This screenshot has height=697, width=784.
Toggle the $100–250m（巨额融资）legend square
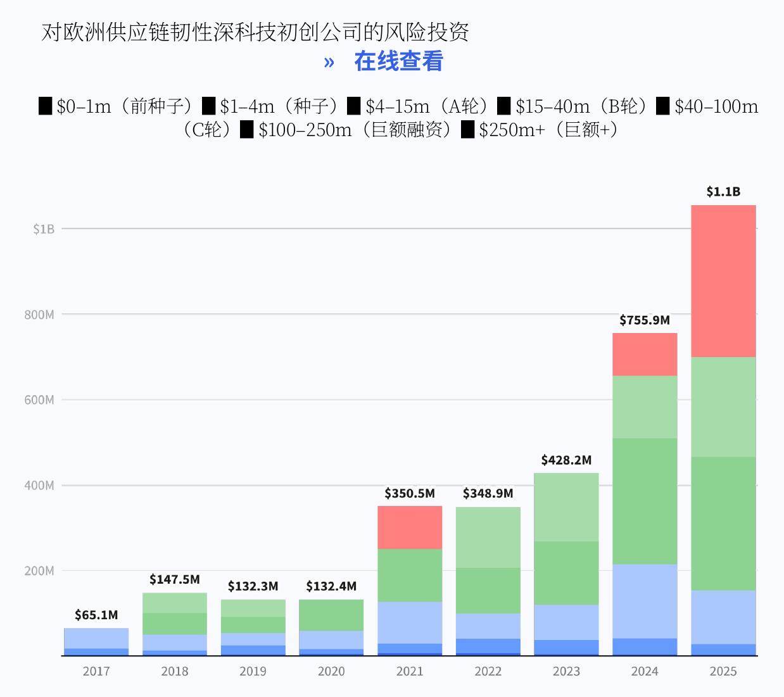point(247,129)
